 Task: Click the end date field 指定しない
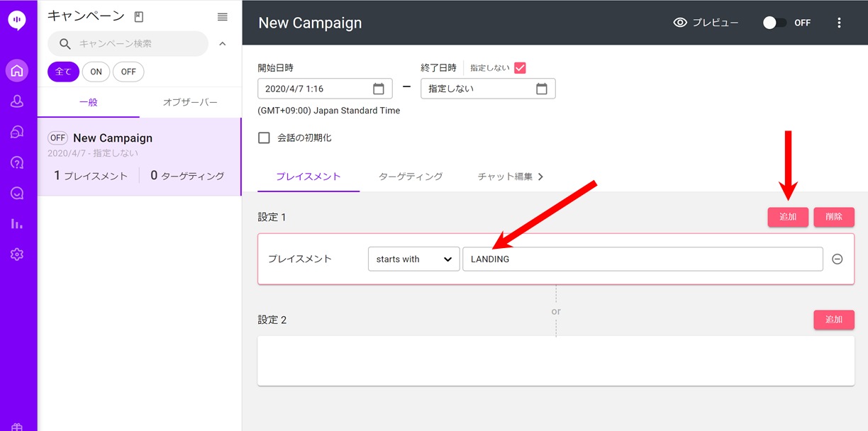pyautogui.click(x=488, y=89)
